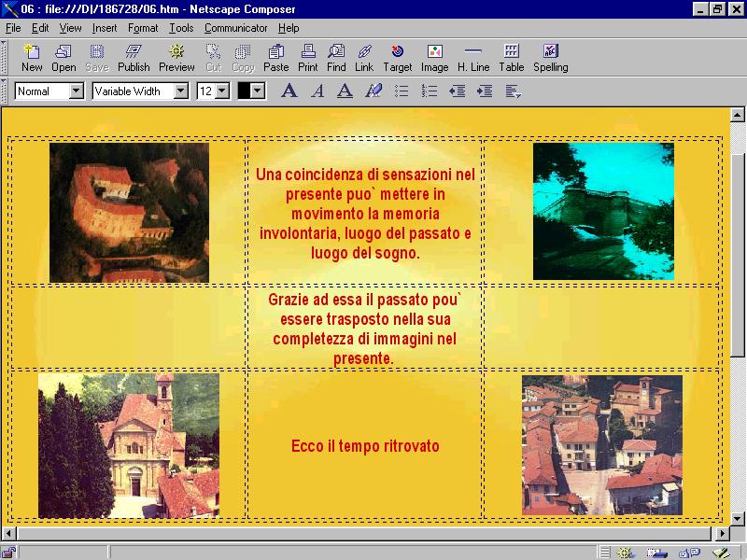Insert a hyperlink with Link icon

tap(364, 58)
